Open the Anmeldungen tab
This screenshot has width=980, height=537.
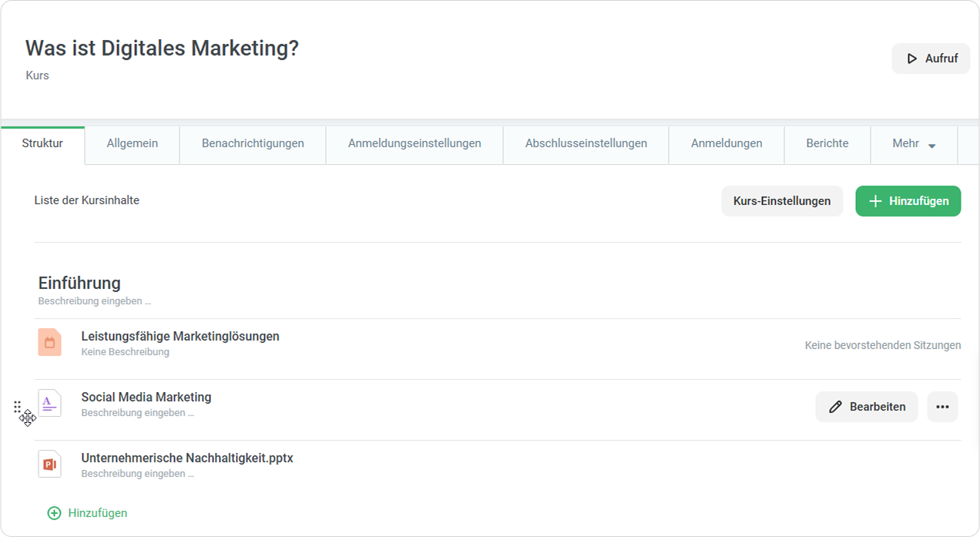[727, 144]
